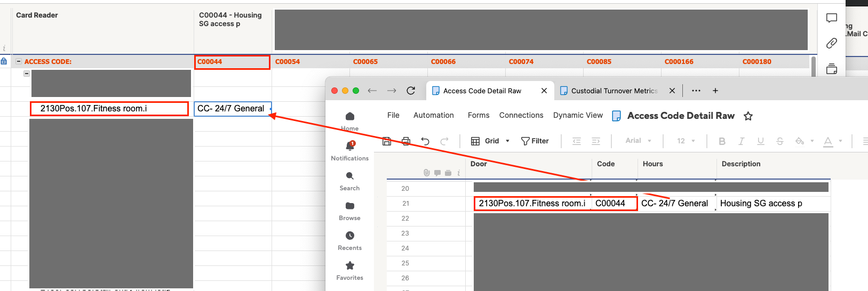Close the Custodial Turnover Metrics tab
Image resolution: width=868 pixels, height=291 pixels.
672,91
